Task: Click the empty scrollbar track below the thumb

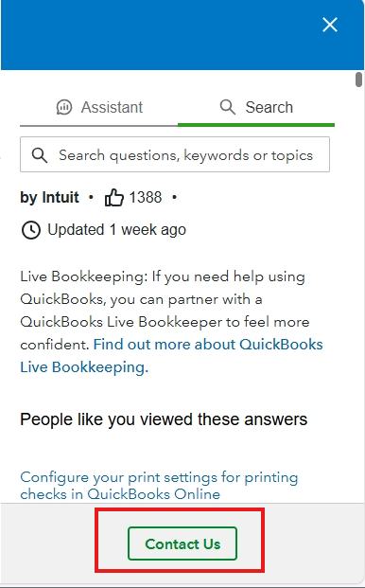Action: [x=358, y=293]
